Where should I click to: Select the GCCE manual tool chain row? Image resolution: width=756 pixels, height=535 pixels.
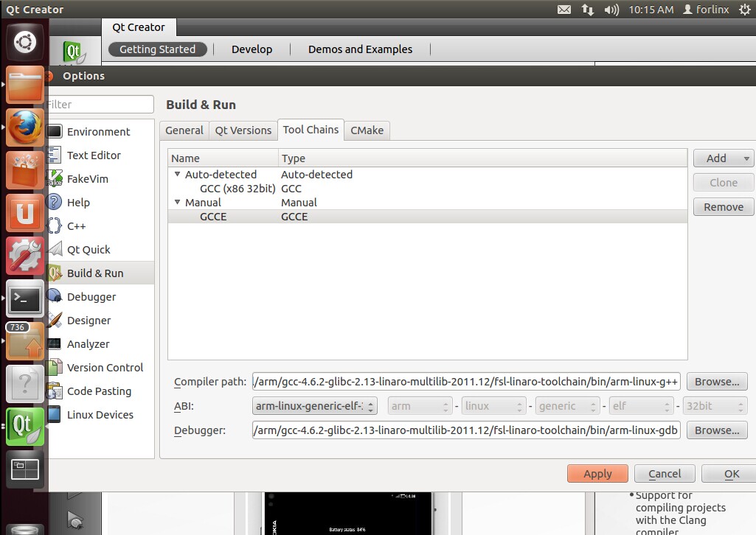pyautogui.click(x=427, y=216)
